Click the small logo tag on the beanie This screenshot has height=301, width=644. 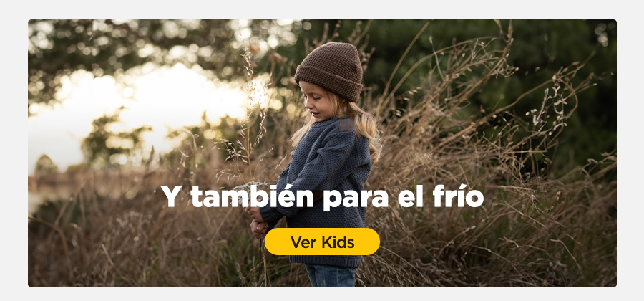[336, 79]
